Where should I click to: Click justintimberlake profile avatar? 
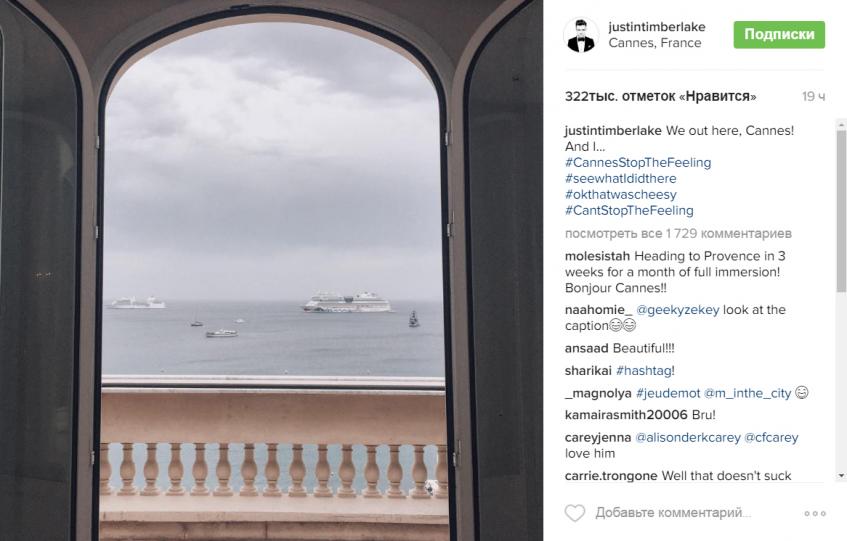click(581, 35)
